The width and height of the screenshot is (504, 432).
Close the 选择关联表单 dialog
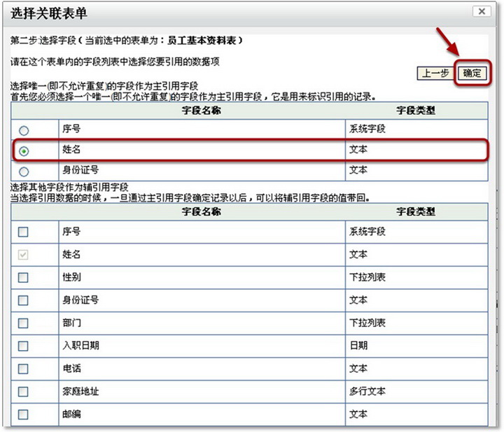click(x=482, y=12)
